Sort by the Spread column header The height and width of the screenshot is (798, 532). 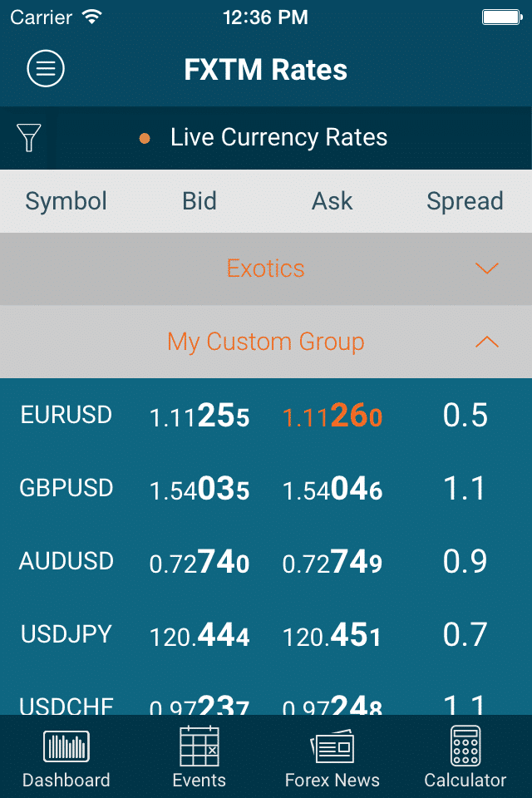point(465,201)
